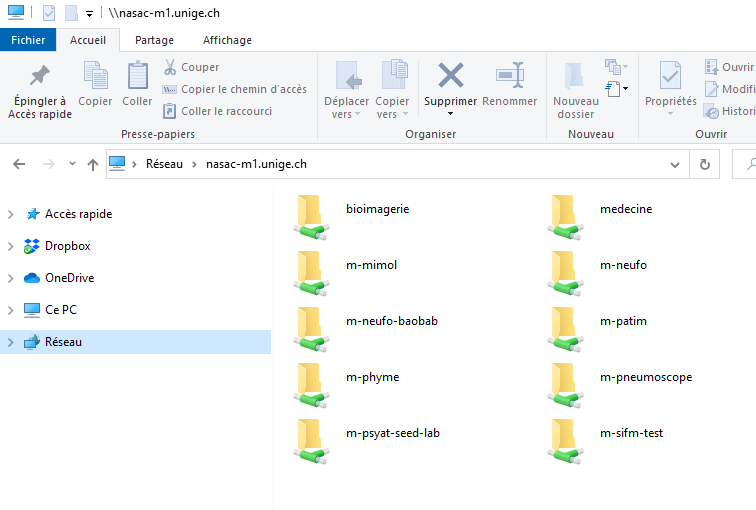756x510 pixels.
Task: Open the bioimagerie network share folder
Action: 312,216
